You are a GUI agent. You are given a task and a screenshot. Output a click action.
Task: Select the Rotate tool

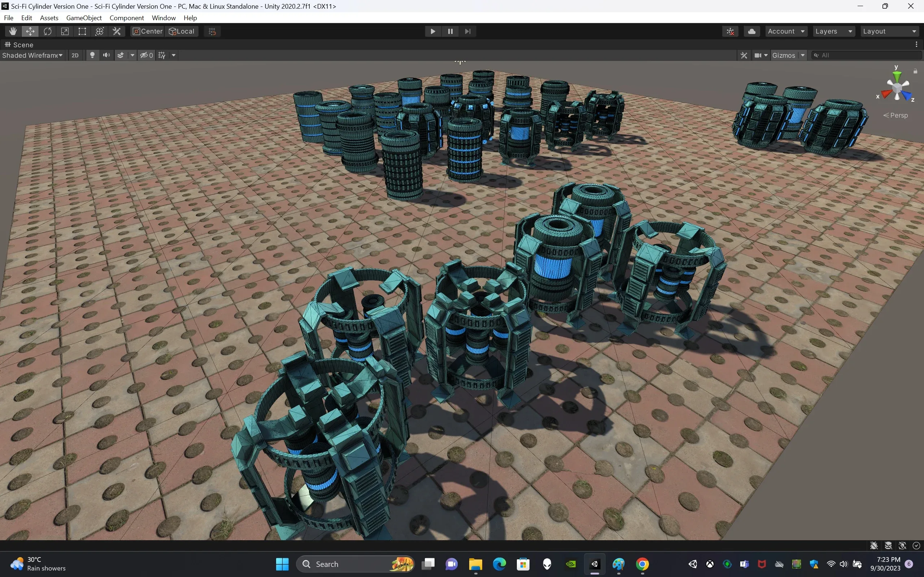[x=48, y=31]
